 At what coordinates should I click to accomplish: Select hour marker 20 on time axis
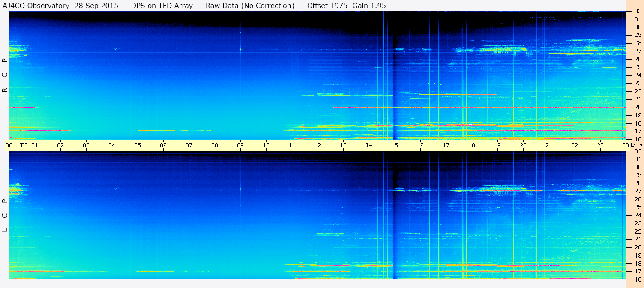tap(523, 145)
